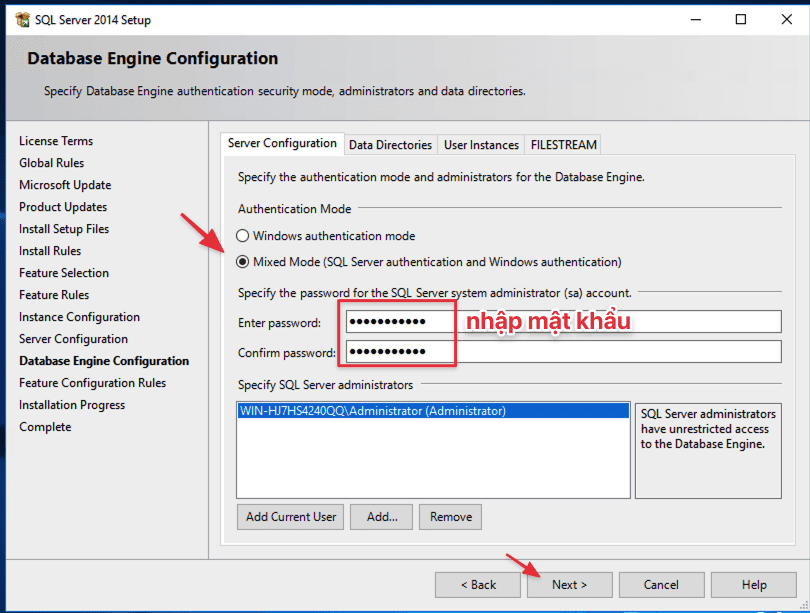
Task: Click the SQL Server Setup title bar icon
Action: pyautogui.click(x=22, y=20)
